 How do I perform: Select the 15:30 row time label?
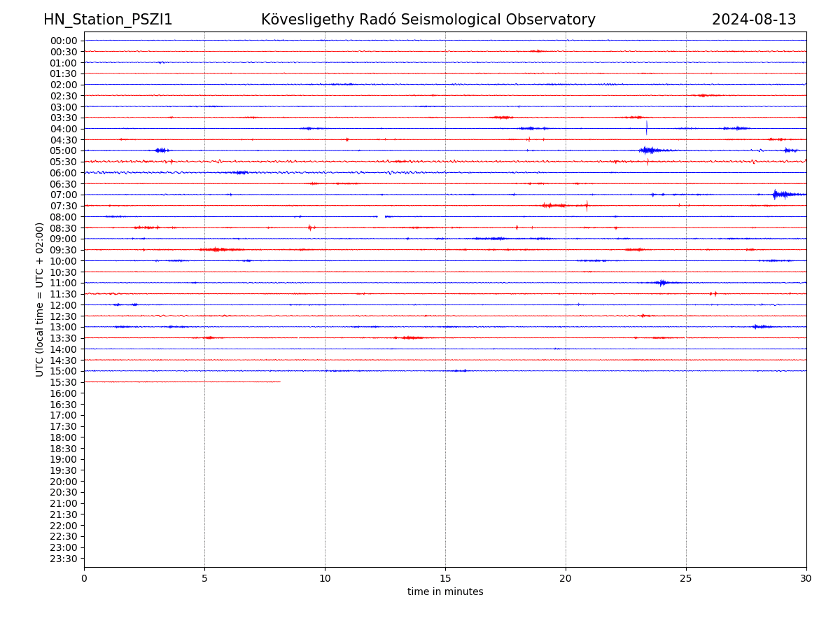pos(64,382)
